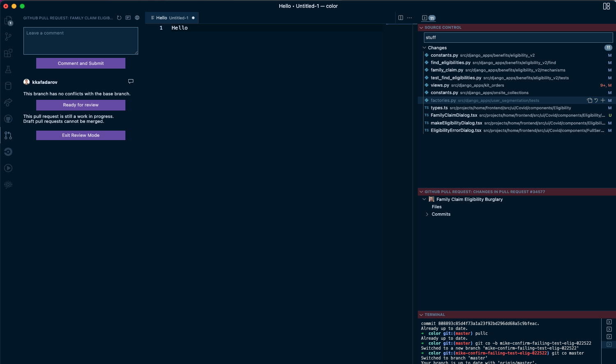Screen dimensions: 616x364
Task: Collapse Changes in Pull Request #34577 section
Action: pyautogui.click(x=421, y=192)
